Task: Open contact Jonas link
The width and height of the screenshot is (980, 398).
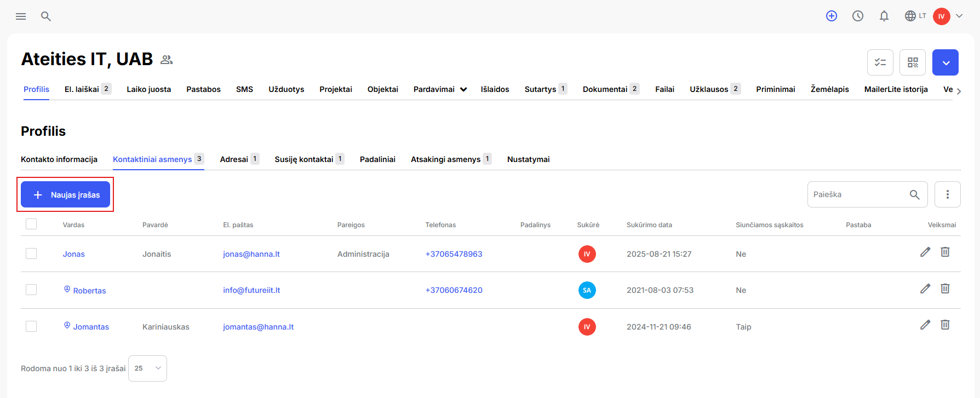Action: [x=74, y=254]
